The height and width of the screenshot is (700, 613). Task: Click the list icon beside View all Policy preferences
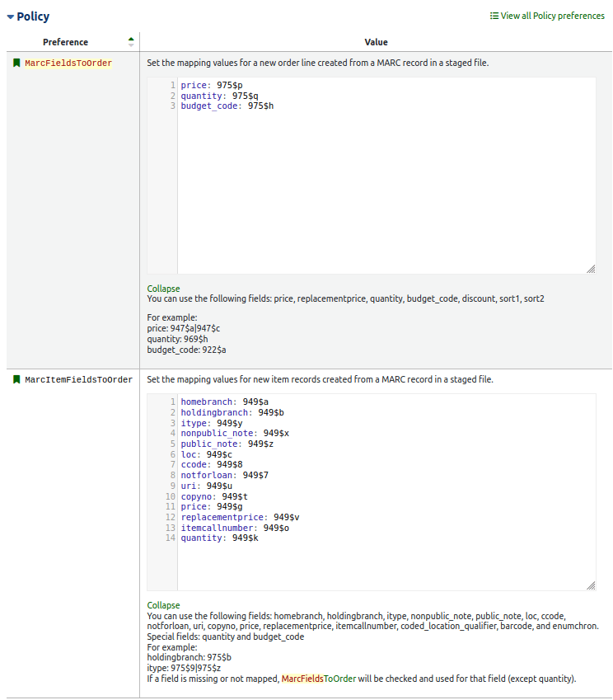[x=494, y=16]
